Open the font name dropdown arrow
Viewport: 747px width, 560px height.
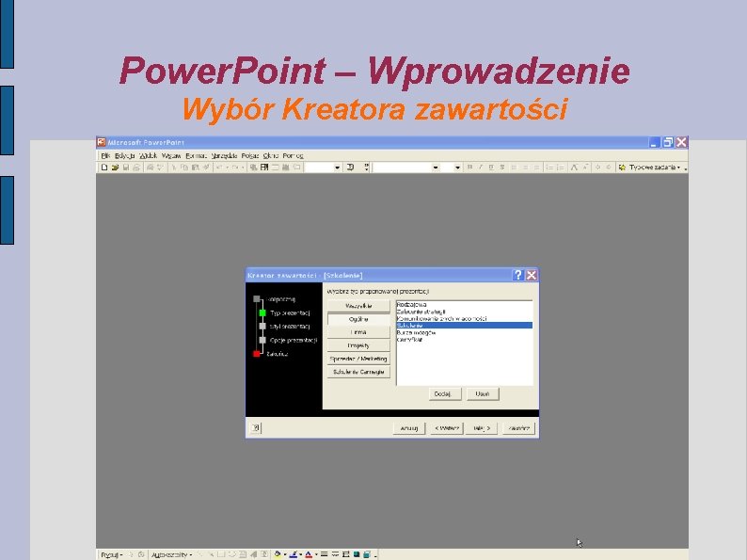click(x=436, y=168)
